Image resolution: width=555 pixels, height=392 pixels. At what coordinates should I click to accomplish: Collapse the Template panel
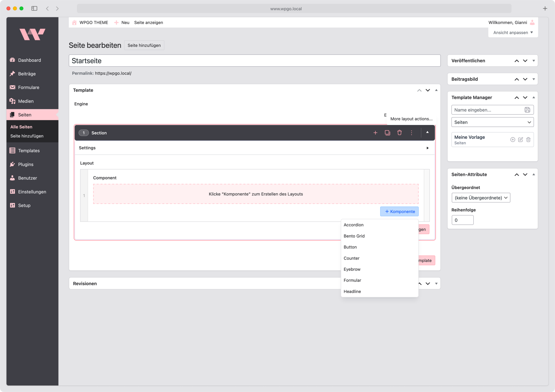click(436, 90)
